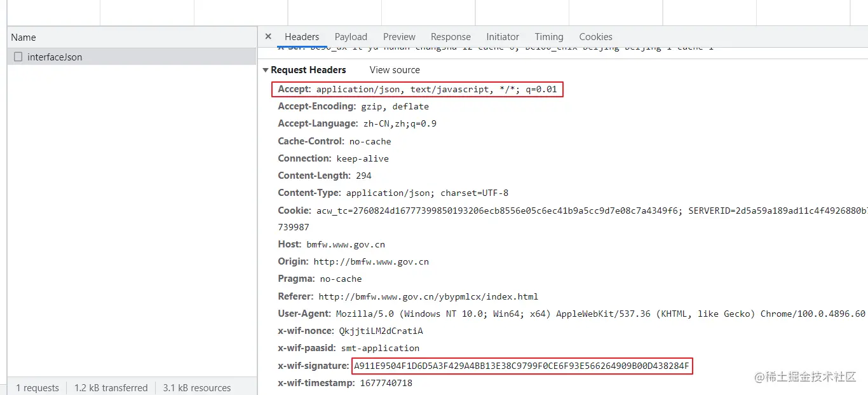The height and width of the screenshot is (395, 868).
Task: Select the interfaceJson request row
Action: tap(132, 57)
